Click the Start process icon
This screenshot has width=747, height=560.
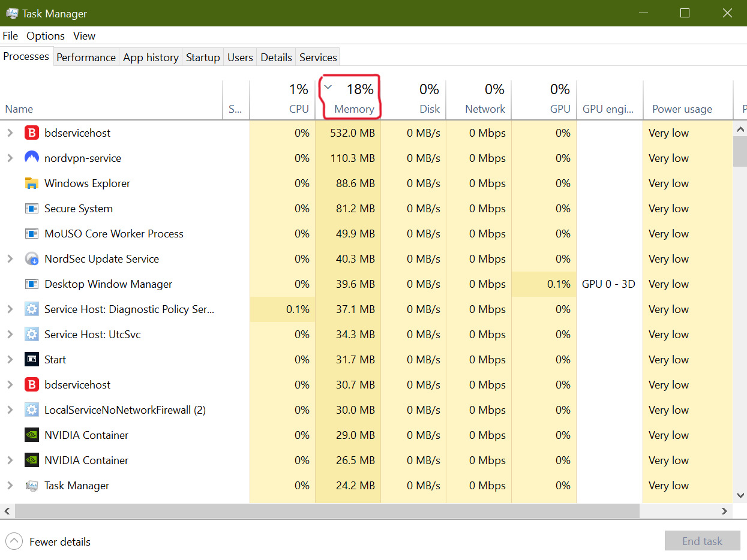(32, 360)
